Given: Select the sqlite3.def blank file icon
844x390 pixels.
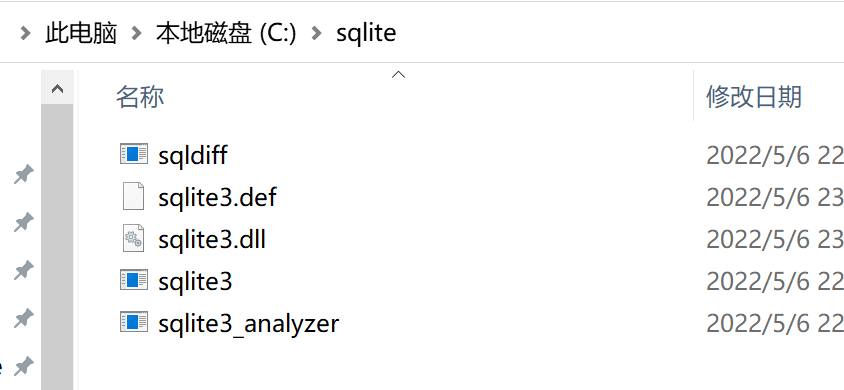Looking at the screenshot, I should (133, 196).
